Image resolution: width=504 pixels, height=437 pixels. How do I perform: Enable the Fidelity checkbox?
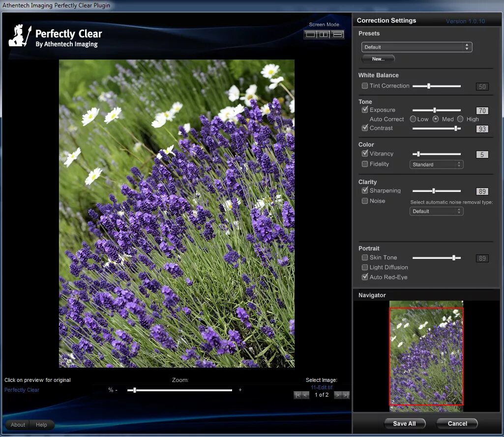click(364, 164)
